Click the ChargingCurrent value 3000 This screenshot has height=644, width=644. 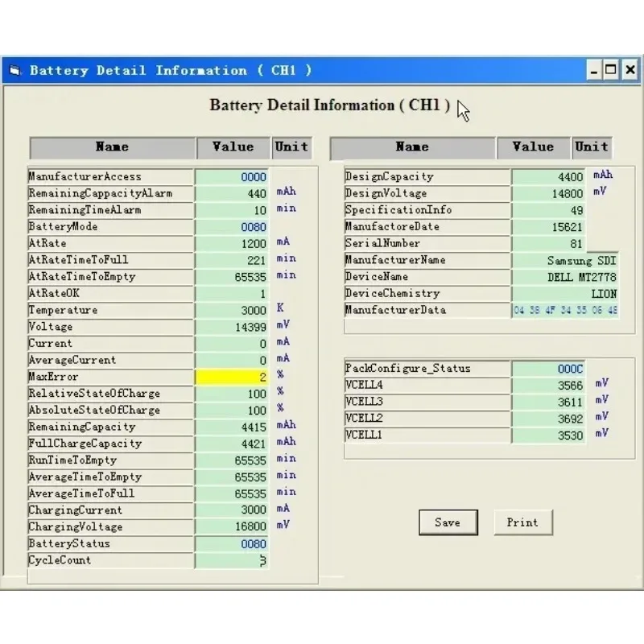(x=232, y=510)
